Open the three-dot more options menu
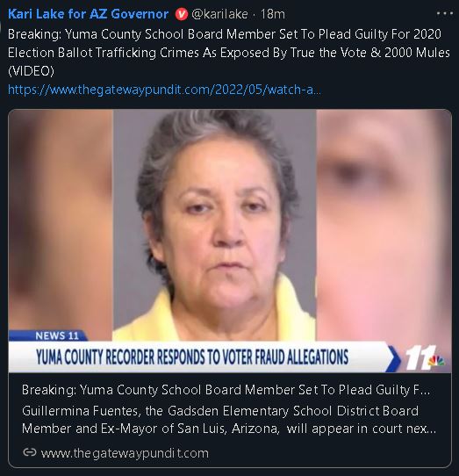This screenshot has height=476, width=459. click(x=444, y=14)
